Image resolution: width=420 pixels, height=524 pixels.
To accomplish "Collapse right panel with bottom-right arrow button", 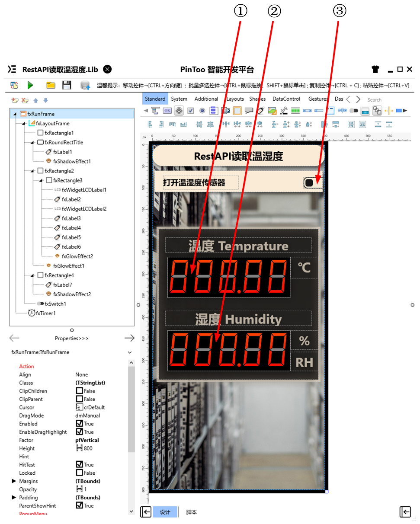I will tap(405, 512).
